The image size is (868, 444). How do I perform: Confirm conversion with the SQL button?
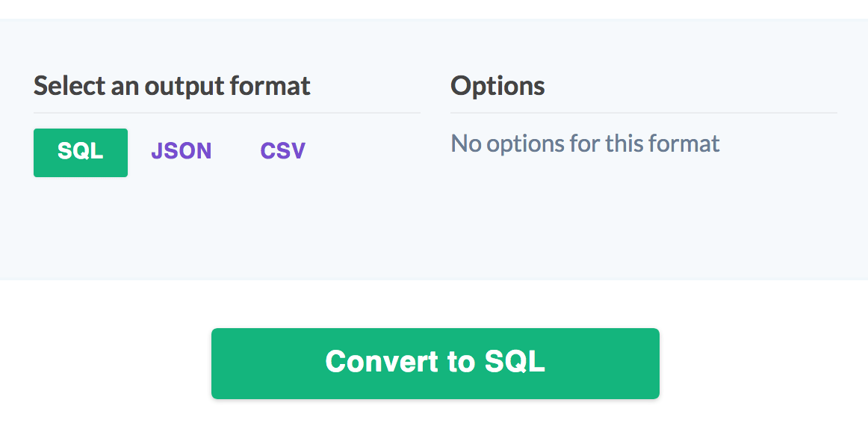(x=435, y=363)
